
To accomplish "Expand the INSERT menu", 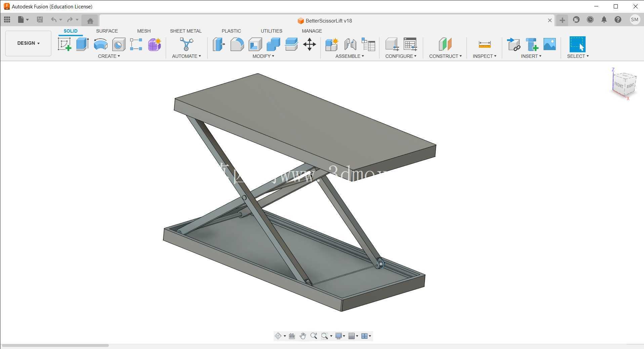I will (531, 56).
